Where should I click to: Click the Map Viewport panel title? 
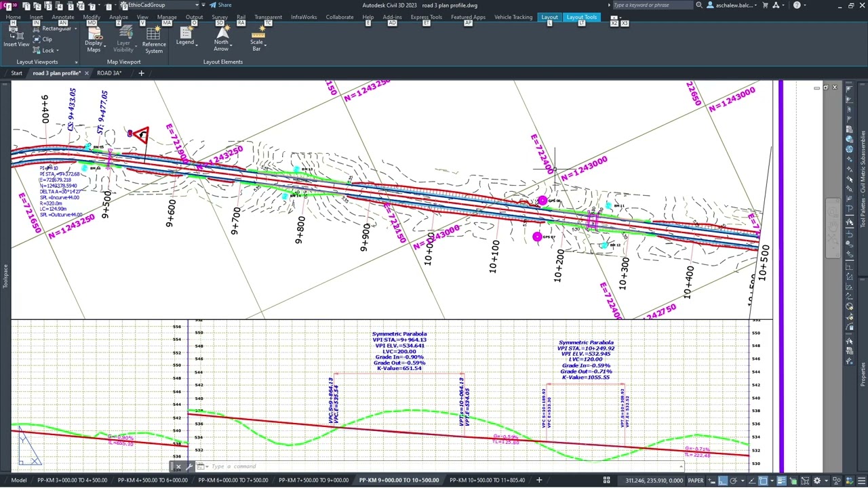123,62
